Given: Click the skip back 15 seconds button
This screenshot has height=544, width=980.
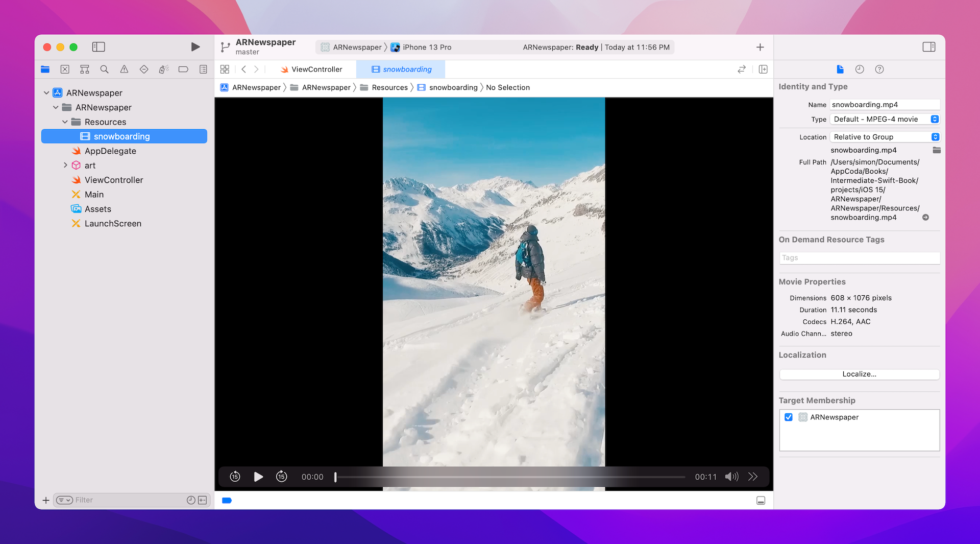Looking at the screenshot, I should click(235, 477).
